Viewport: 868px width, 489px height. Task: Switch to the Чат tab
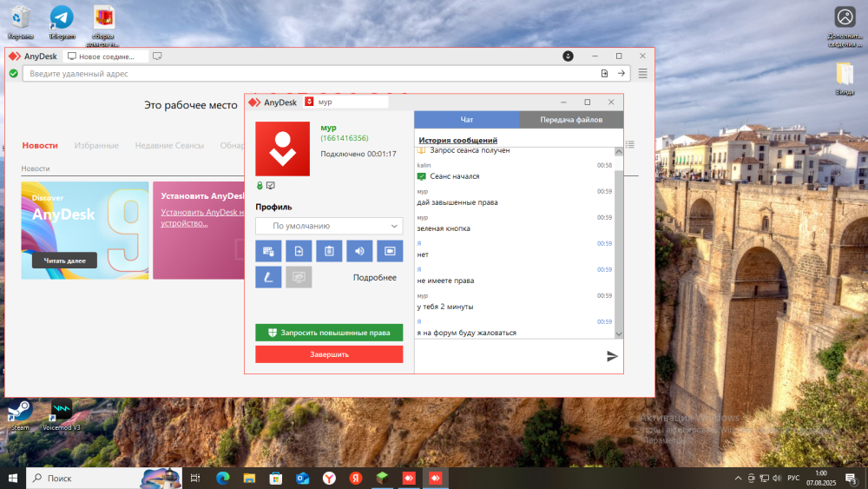tap(467, 120)
